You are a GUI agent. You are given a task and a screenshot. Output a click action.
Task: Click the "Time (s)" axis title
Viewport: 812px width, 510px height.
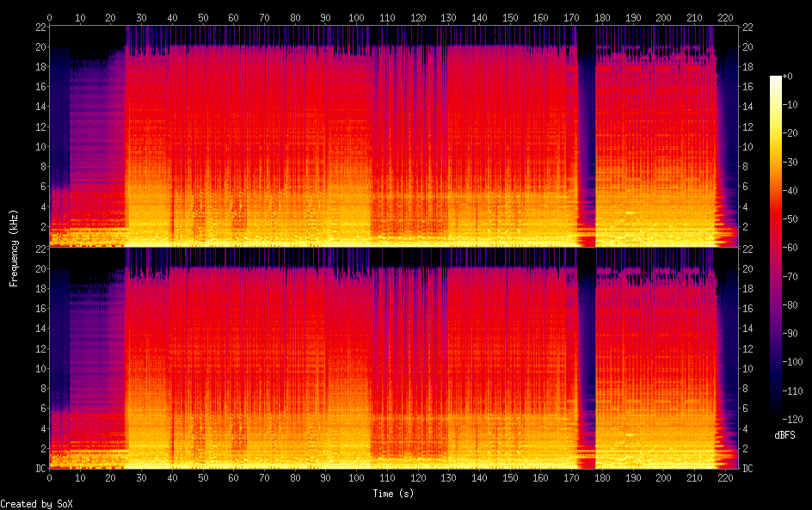pyautogui.click(x=395, y=494)
